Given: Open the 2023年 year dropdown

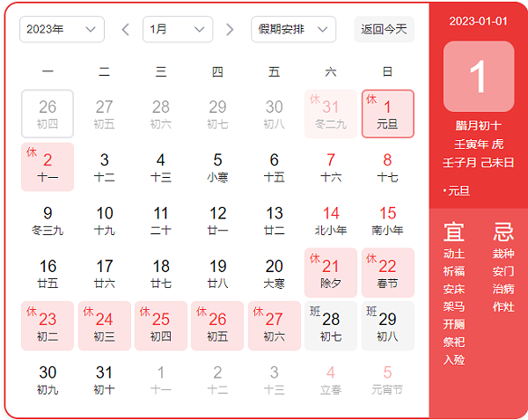Looking at the screenshot, I should pyautogui.click(x=62, y=29).
